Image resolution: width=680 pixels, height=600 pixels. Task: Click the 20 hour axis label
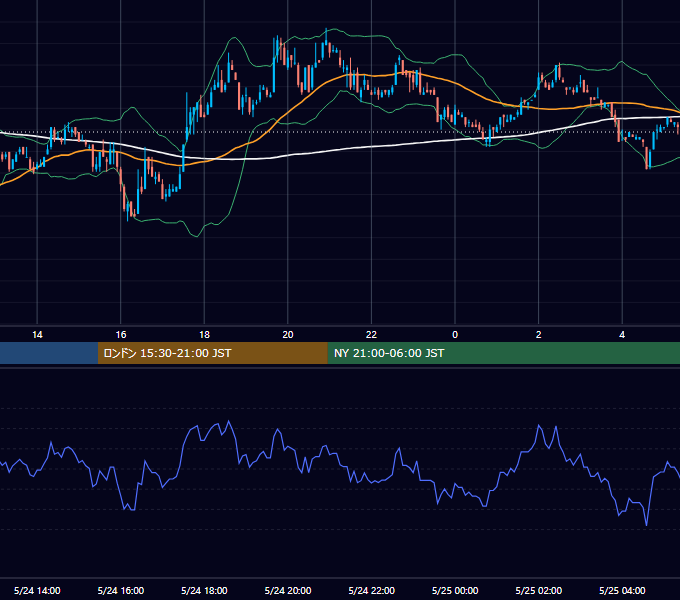(x=288, y=335)
